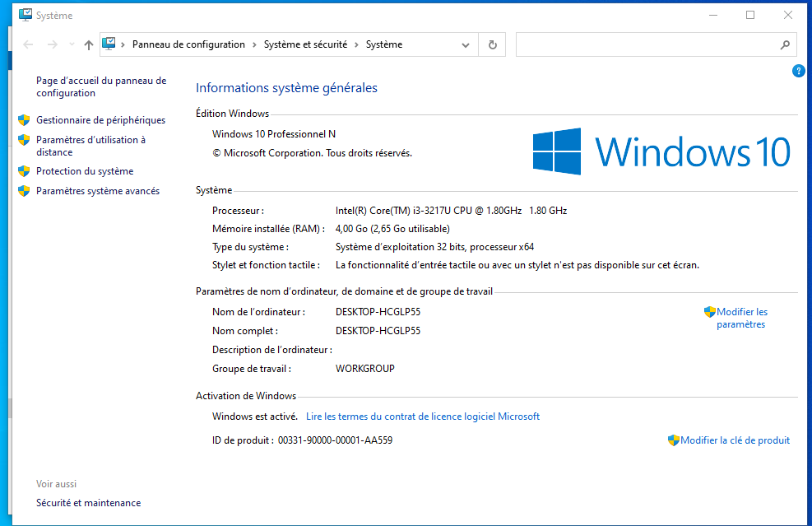
Task: Go up one level with up arrow
Action: tap(89, 45)
